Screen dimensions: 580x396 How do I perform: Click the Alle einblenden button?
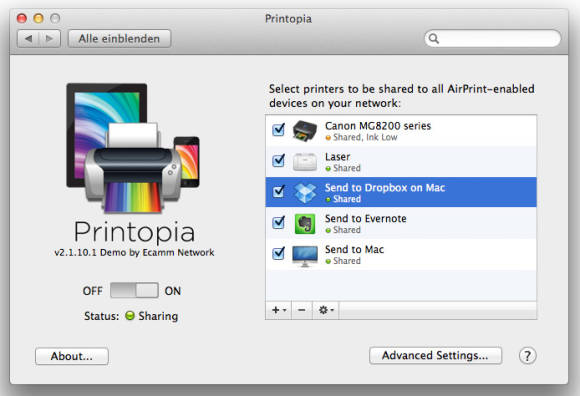tap(119, 39)
